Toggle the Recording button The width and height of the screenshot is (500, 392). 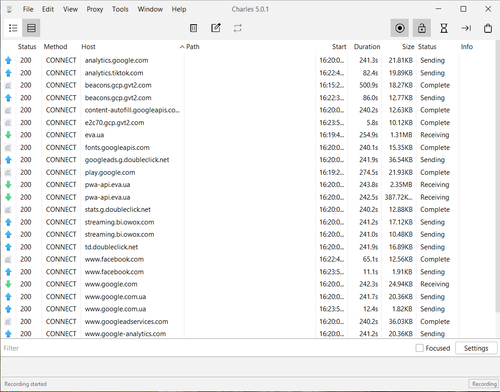pyautogui.click(x=400, y=28)
